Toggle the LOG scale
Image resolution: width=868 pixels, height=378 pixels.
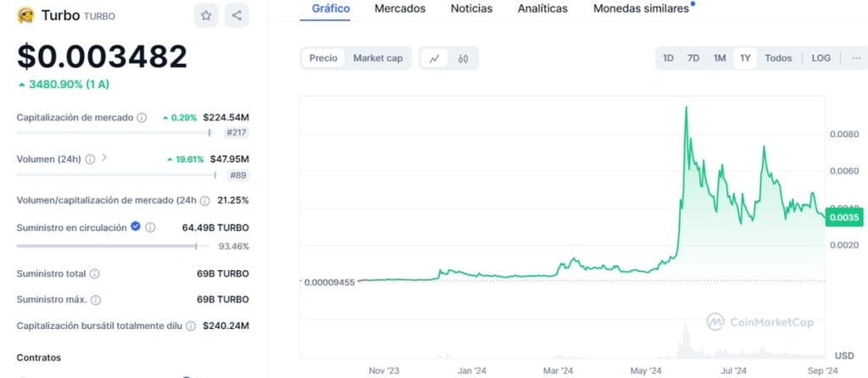pyautogui.click(x=821, y=58)
